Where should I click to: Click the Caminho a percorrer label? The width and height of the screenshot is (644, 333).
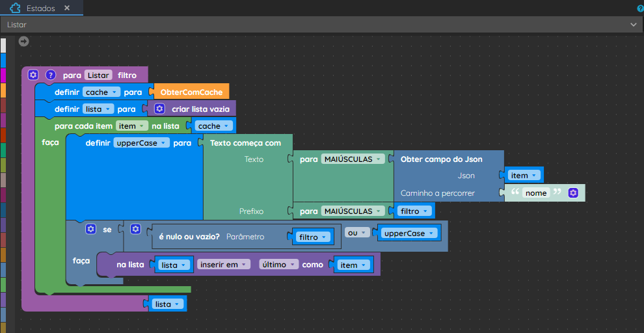point(437,193)
